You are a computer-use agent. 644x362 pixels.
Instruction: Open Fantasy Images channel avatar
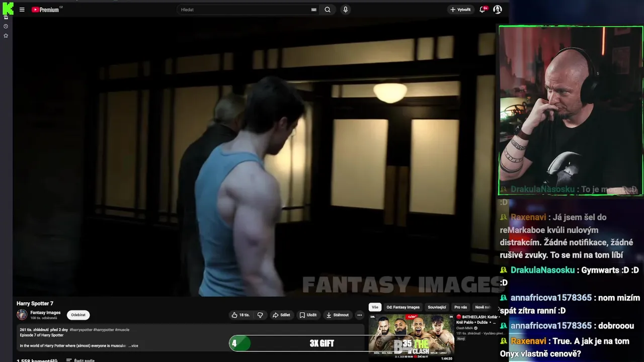point(22,315)
